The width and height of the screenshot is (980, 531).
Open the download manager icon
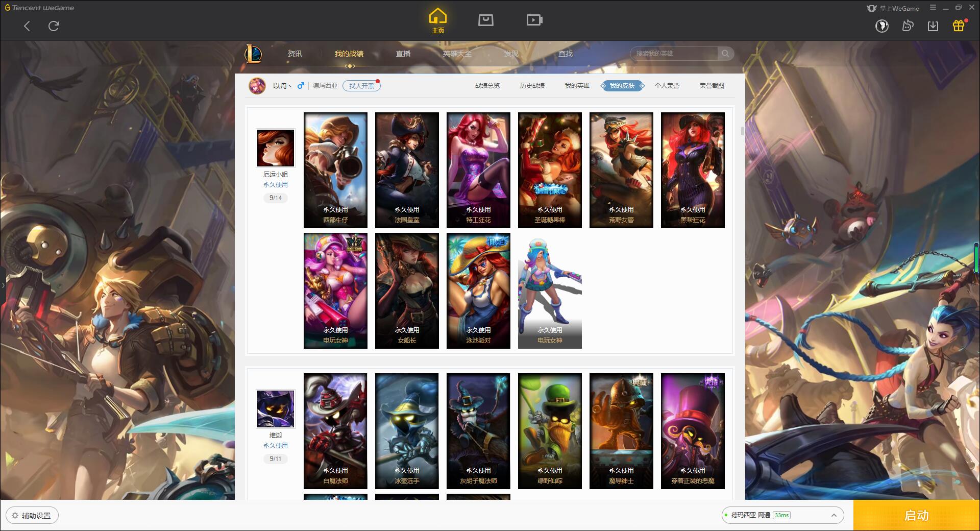[x=933, y=26]
